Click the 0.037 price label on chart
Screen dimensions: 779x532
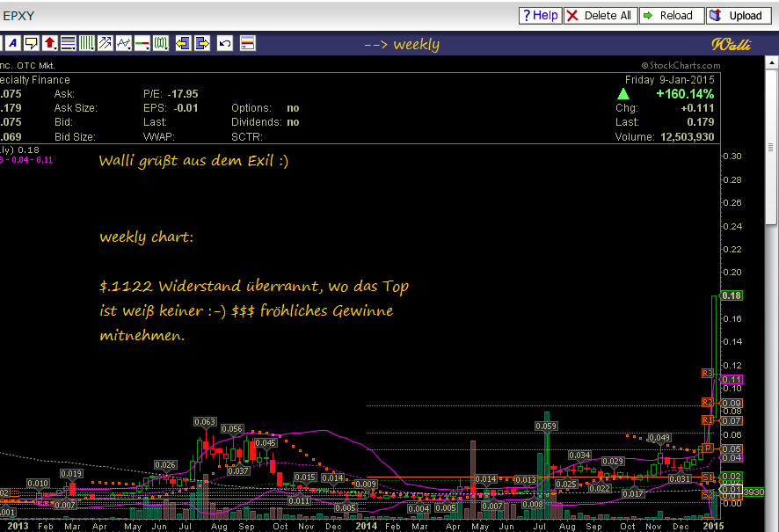coord(238,470)
